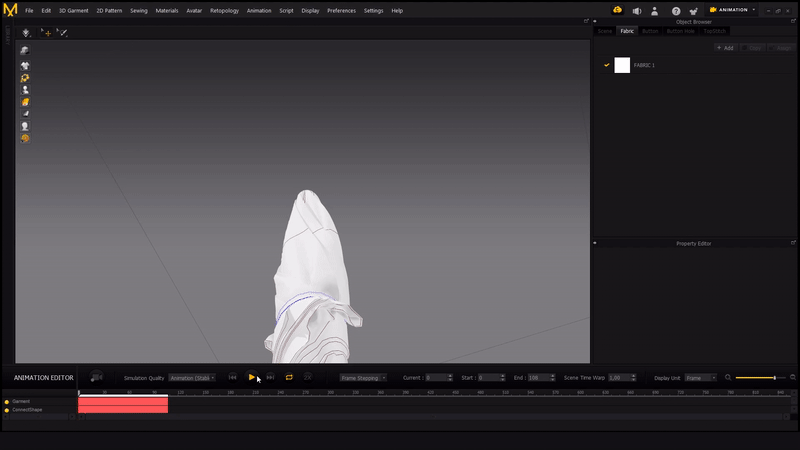800x450 pixels.
Task: Click the record button in Animation Editor
Action: click(97, 377)
